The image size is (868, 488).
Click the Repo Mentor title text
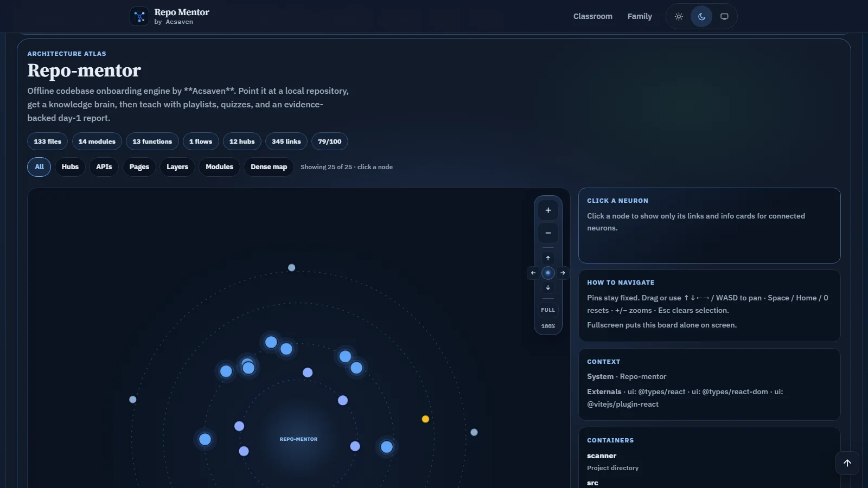tap(182, 12)
